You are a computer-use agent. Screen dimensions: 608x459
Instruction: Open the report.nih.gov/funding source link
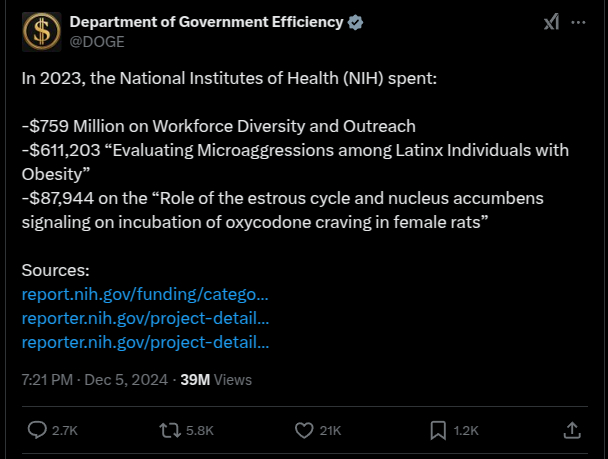[x=145, y=294]
